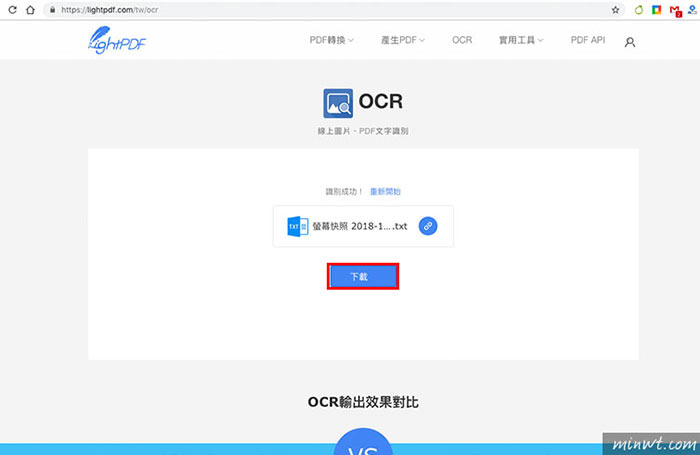Viewport: 700px width, 455px height.
Task: Click the blue VS circle
Action: point(363,442)
